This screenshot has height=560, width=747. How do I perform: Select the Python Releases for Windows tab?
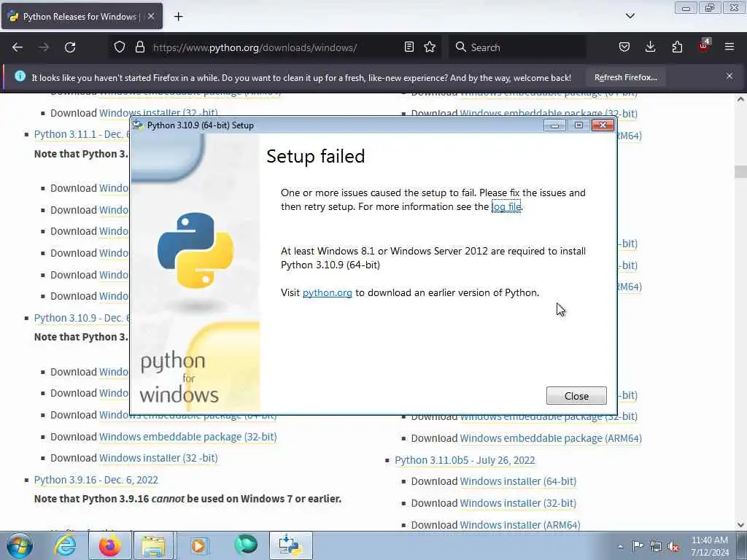pyautogui.click(x=82, y=16)
